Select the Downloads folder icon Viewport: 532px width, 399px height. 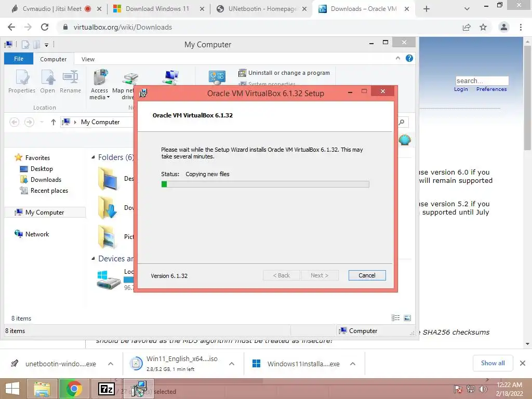click(108, 208)
